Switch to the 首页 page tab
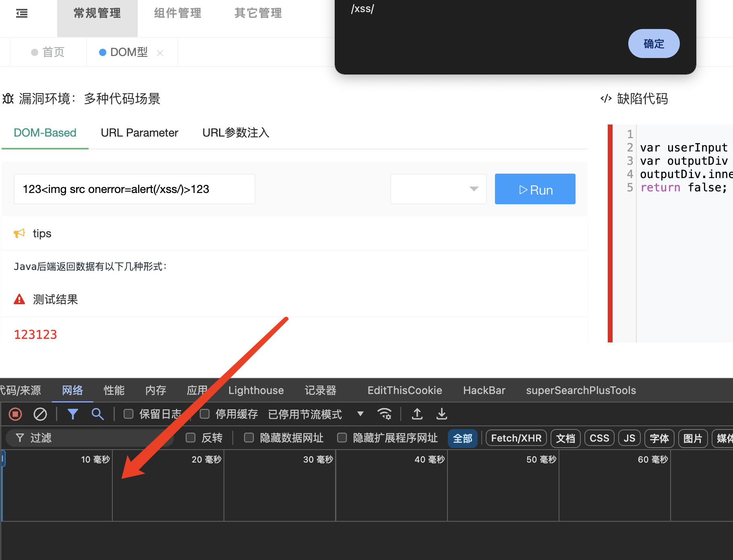The height and width of the screenshot is (560, 733). click(x=48, y=52)
